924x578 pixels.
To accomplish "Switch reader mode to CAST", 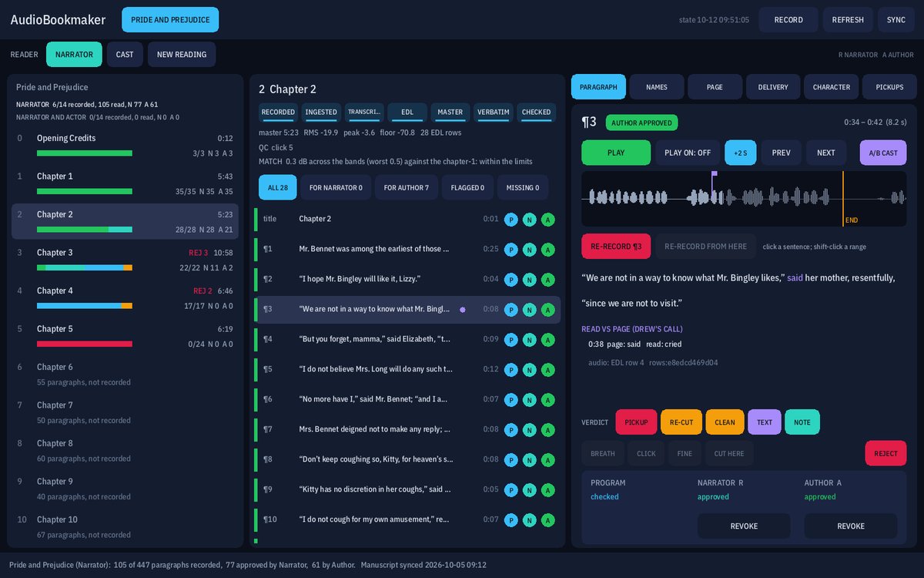I will coord(125,55).
